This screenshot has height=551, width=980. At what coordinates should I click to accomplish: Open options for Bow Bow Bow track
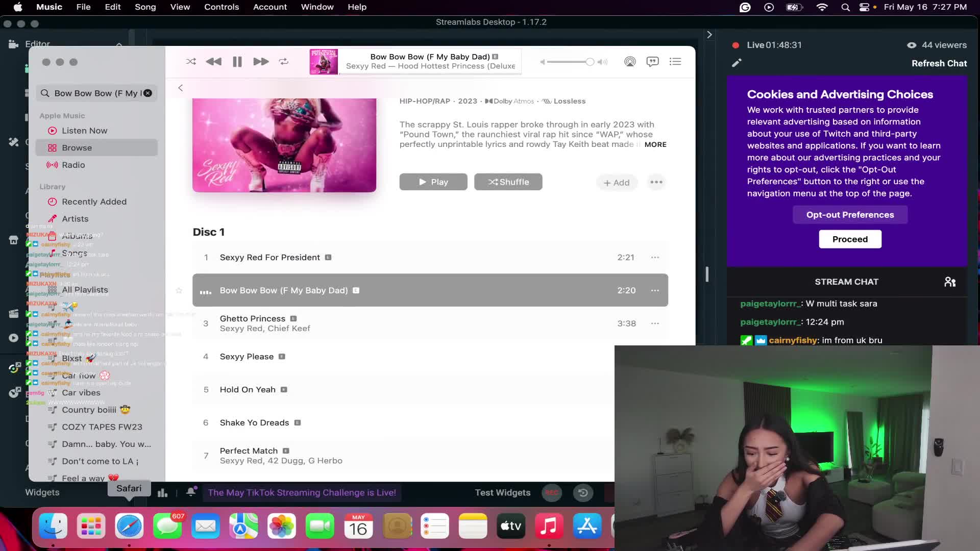655,290
